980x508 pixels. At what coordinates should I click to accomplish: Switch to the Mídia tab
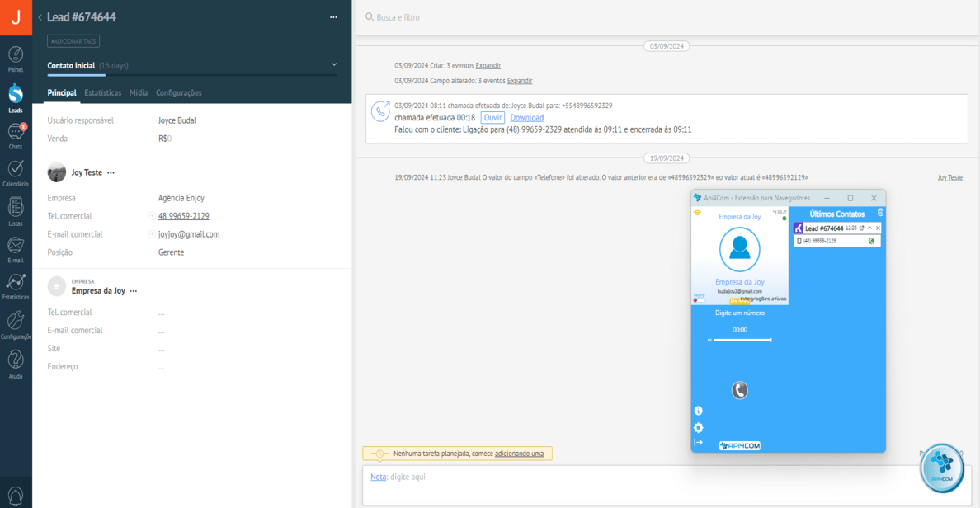tap(138, 92)
